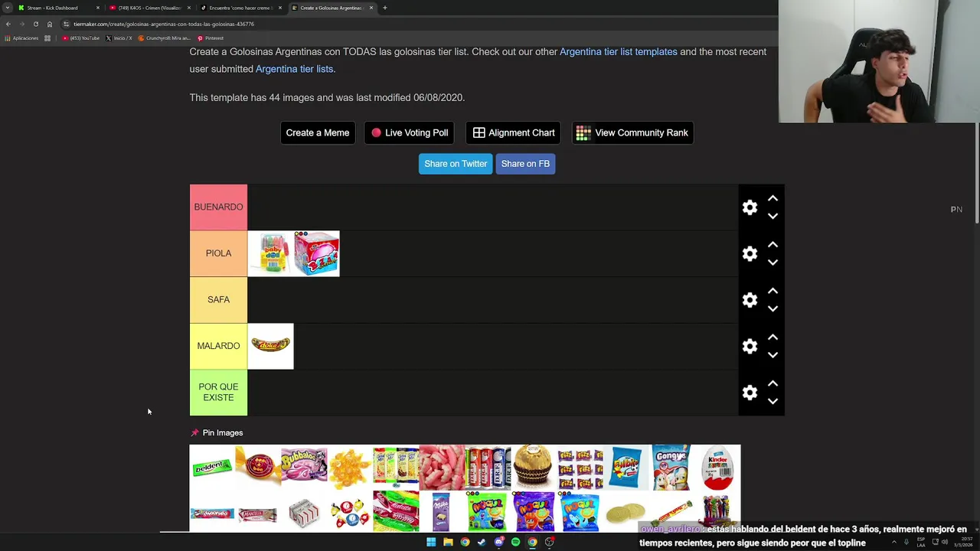Open a new browser tab

(384, 8)
